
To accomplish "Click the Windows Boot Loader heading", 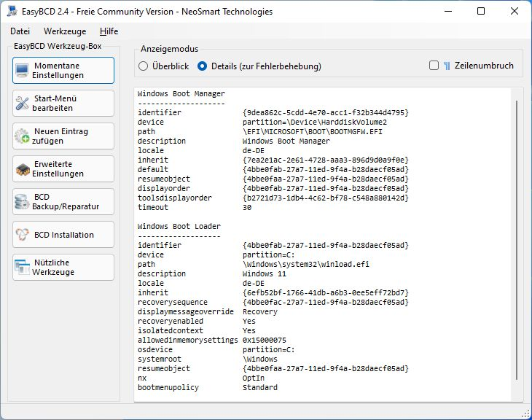I will pos(179,226).
